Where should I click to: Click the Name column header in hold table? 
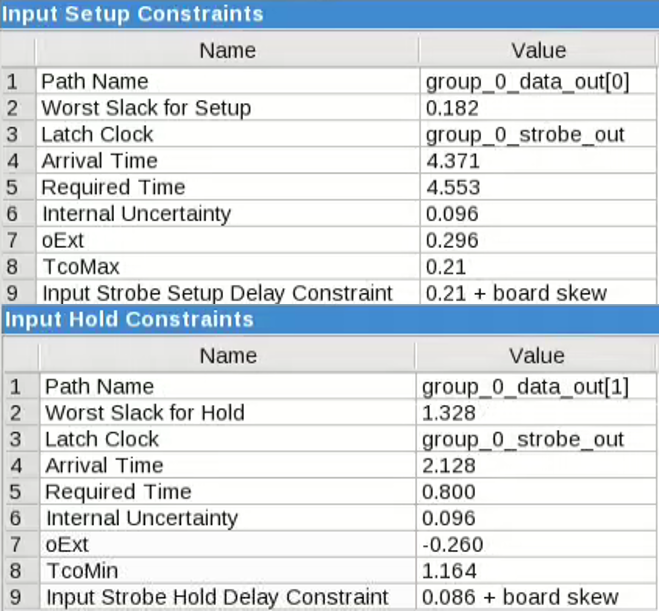pyautogui.click(x=227, y=355)
